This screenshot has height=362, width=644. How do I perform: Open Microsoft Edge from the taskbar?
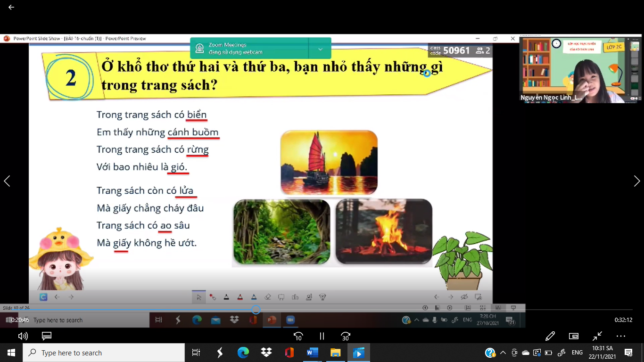coord(243,353)
